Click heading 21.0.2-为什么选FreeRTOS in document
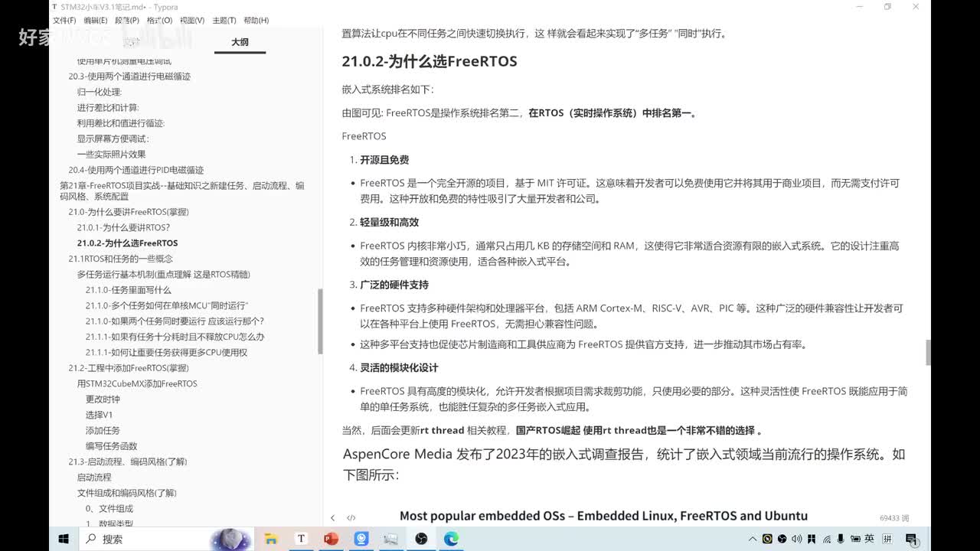The height and width of the screenshot is (551, 980). [x=430, y=61]
